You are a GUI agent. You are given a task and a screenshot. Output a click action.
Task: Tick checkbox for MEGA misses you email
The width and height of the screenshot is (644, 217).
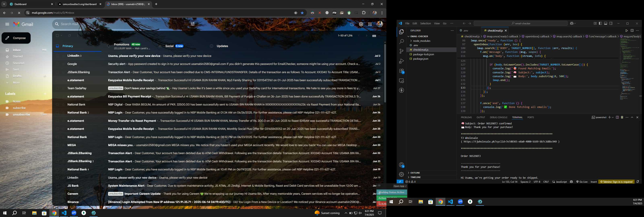pyautogui.click(x=58, y=145)
